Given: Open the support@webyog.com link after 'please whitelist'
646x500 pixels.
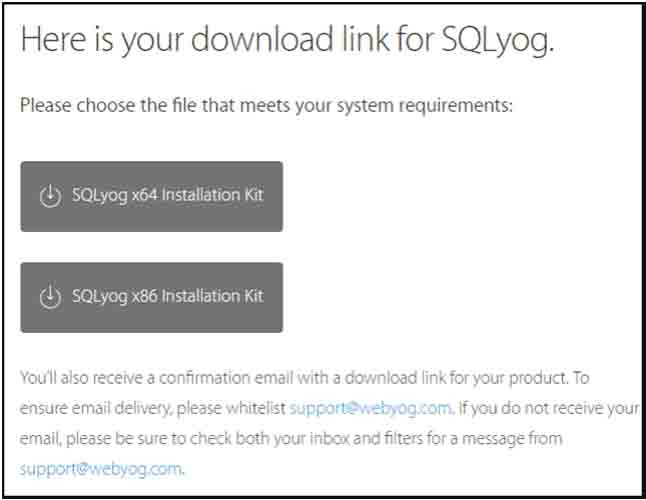Looking at the screenshot, I should (x=370, y=409).
